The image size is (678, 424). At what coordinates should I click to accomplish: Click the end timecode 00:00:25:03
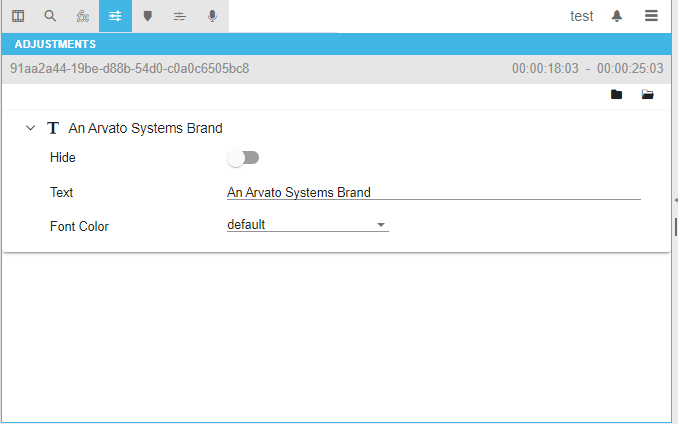point(630,69)
